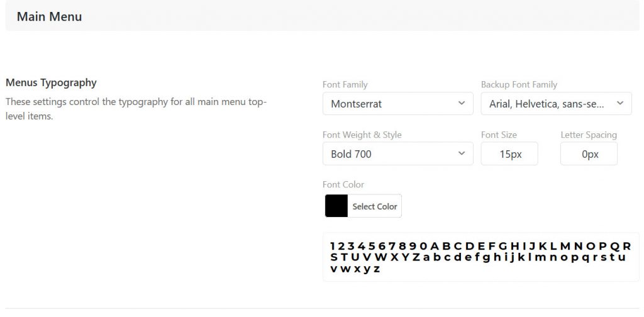Click the font preview text box
The image size is (644, 317).
click(480, 257)
